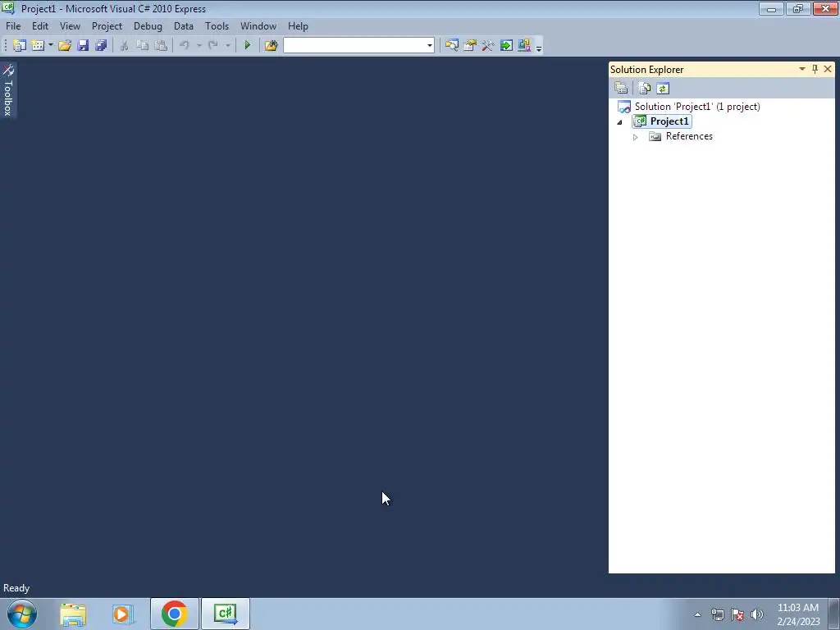
Task: Click the Toolbox wrench and hammer toolbar icon
Action: [x=488, y=46]
